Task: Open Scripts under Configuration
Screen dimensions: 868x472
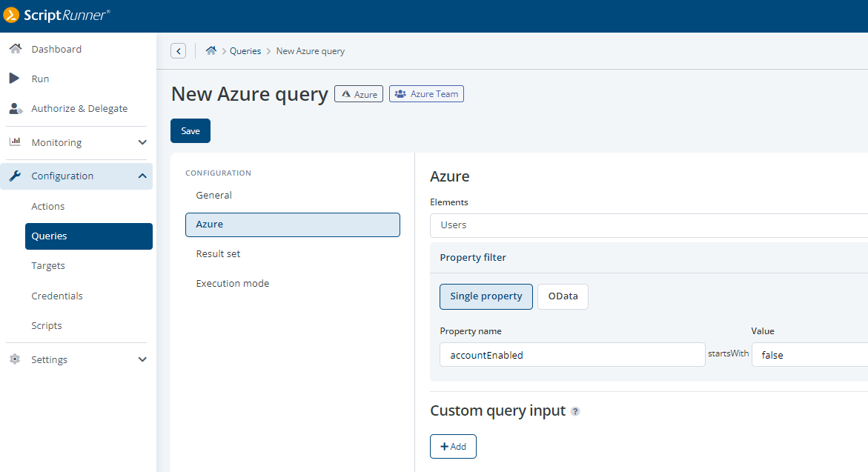Action: pyautogui.click(x=47, y=325)
